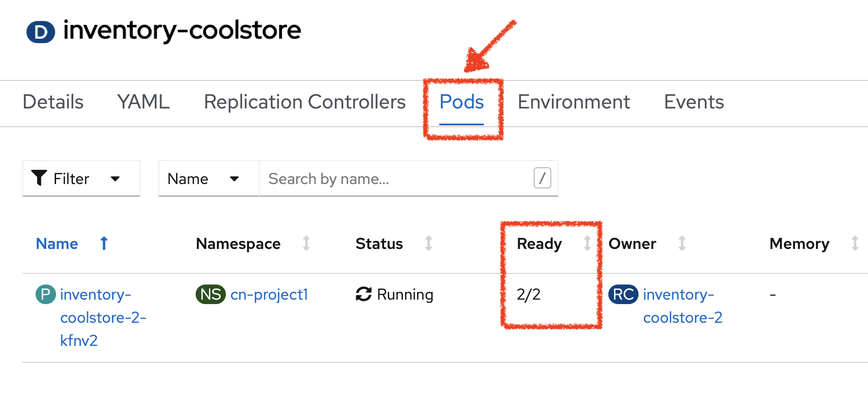Screen dimensions: 868x401
Task: Click the filter funnel icon
Action: coord(39,178)
